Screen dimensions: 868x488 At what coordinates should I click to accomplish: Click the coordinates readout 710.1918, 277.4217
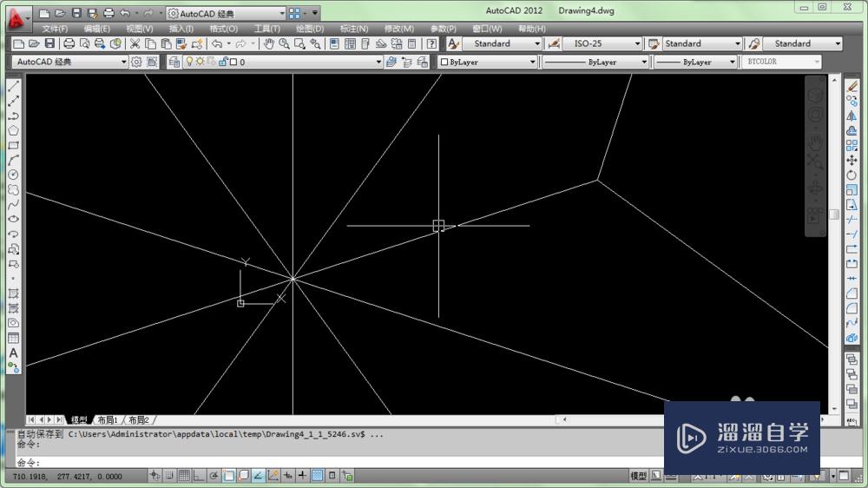pos(68,476)
